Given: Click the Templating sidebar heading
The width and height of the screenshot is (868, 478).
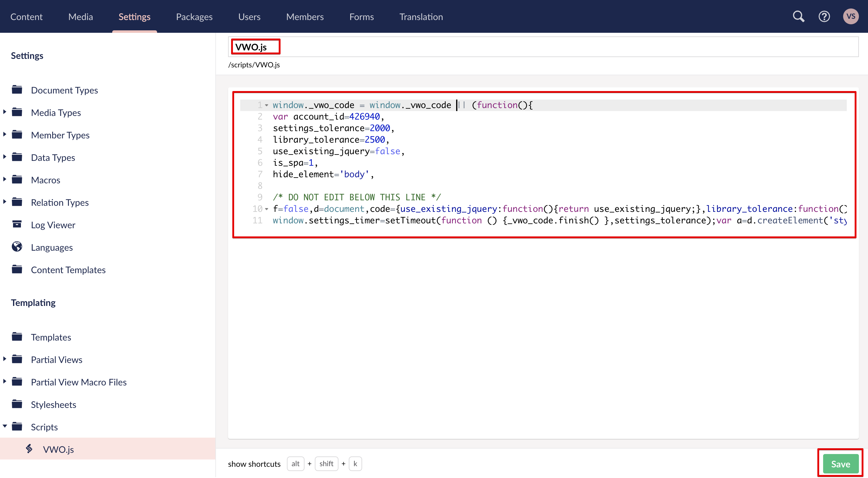Looking at the screenshot, I should (33, 302).
